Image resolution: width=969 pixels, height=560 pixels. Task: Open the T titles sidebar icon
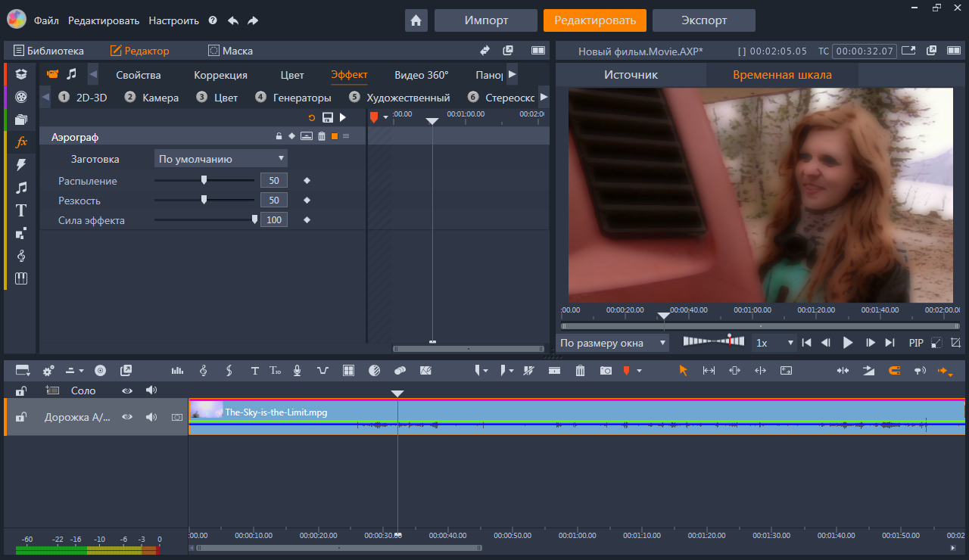coord(21,210)
